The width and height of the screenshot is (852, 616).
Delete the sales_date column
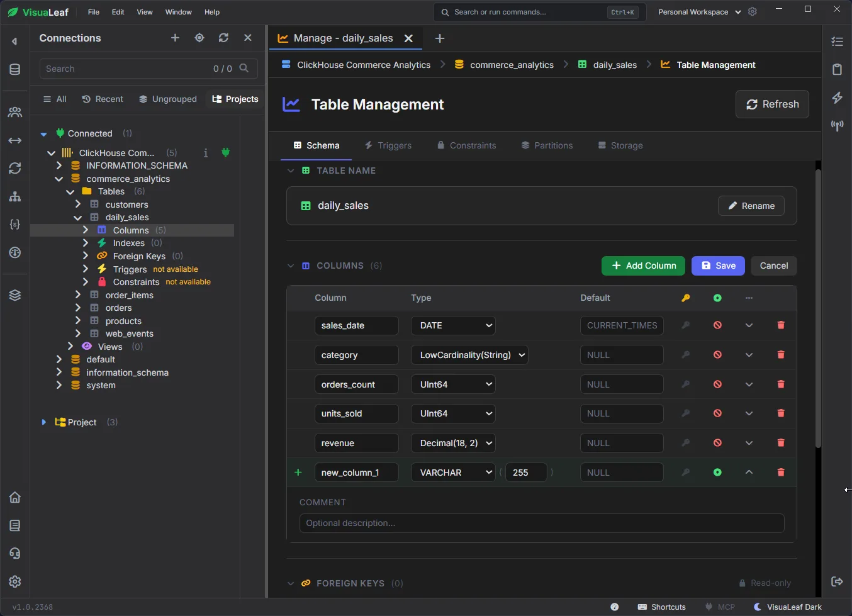[x=781, y=325]
